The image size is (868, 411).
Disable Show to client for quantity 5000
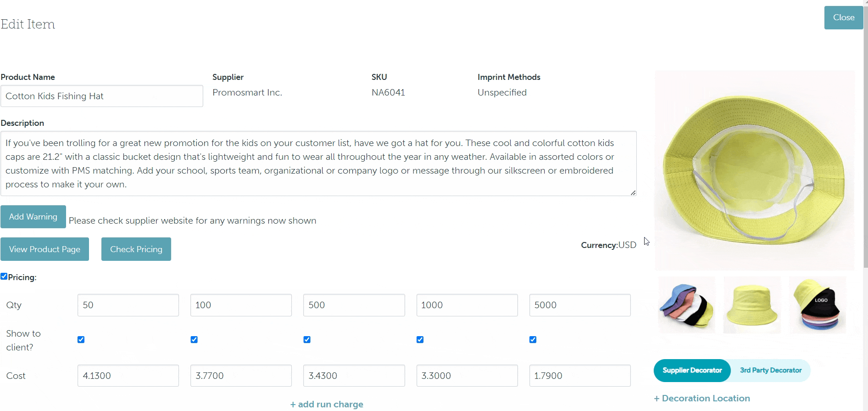pyautogui.click(x=533, y=340)
